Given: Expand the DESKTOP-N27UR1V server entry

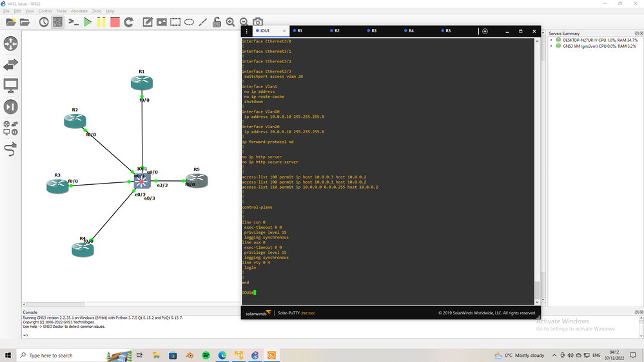Looking at the screenshot, I should pos(551,40).
